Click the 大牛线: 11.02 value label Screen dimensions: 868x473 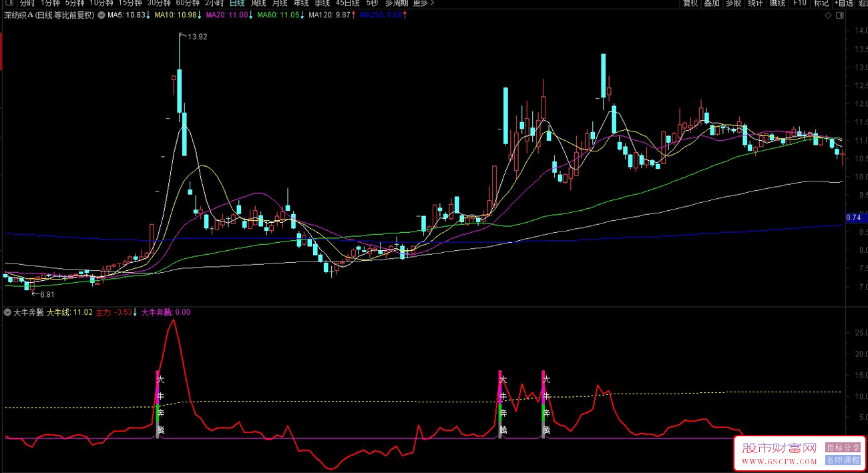[69, 312]
